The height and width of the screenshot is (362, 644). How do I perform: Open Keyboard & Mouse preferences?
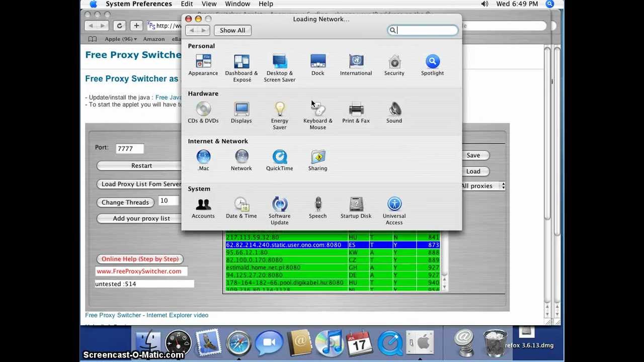point(317,116)
